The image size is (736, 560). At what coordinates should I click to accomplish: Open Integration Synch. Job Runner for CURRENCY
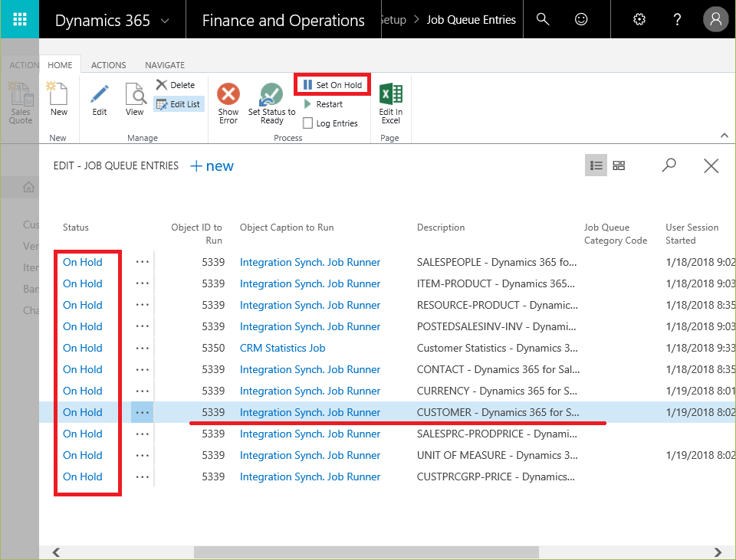coord(310,391)
